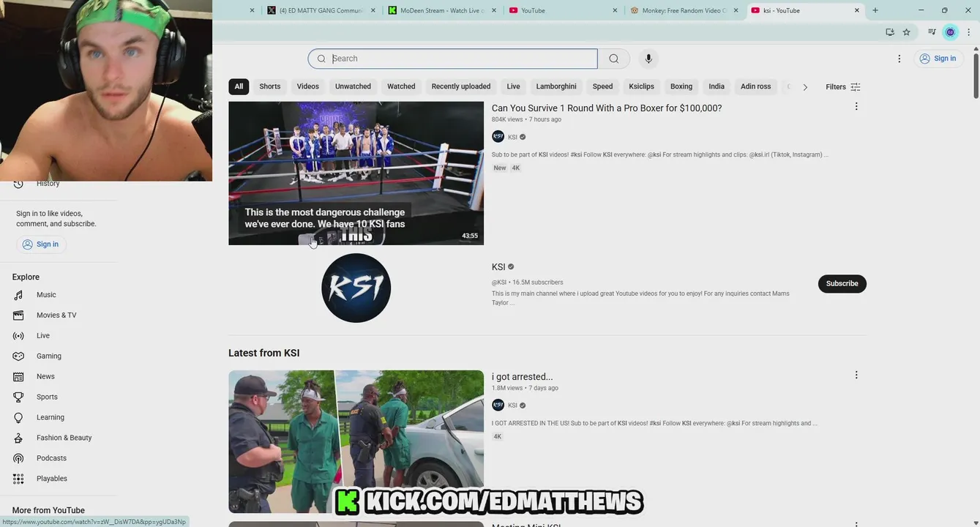Click the '@KSI • 16.5M subscribers' text

[528, 283]
